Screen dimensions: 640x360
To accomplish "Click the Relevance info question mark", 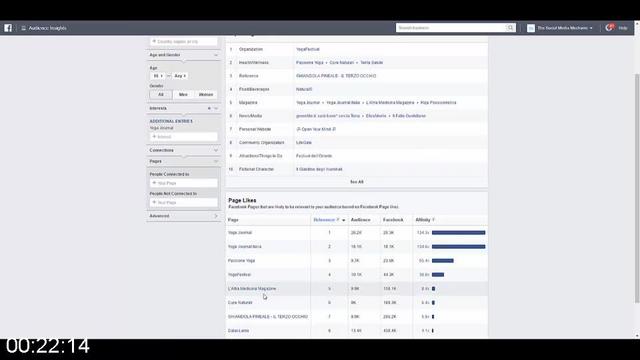I will [x=338, y=220].
